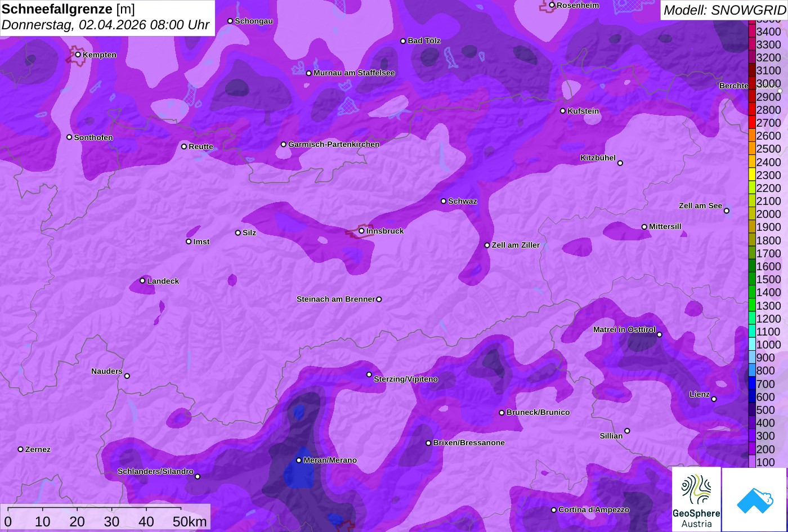This screenshot has height=532, width=788.
Task: Select the Innsbruck city marker
Action: (361, 231)
